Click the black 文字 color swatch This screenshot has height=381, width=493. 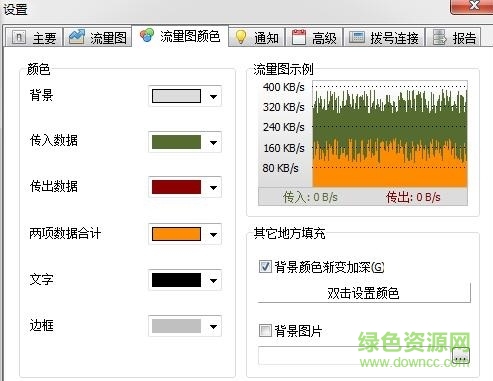(176, 280)
